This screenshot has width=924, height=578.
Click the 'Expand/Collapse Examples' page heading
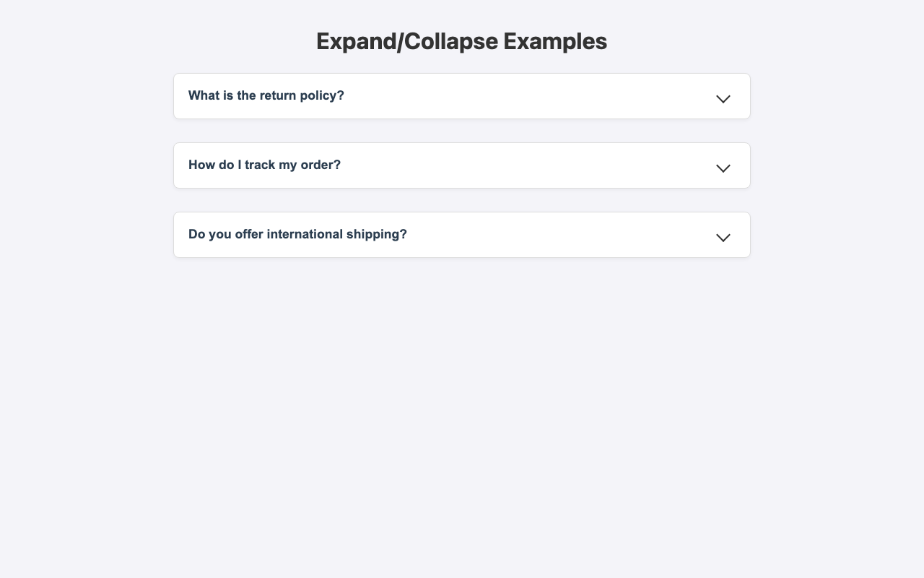click(461, 41)
